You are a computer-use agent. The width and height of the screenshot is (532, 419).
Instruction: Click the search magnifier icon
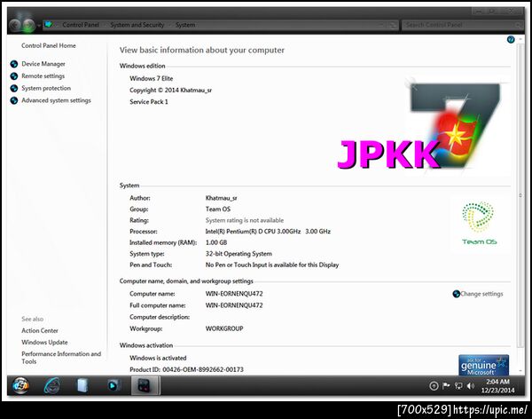pos(519,25)
